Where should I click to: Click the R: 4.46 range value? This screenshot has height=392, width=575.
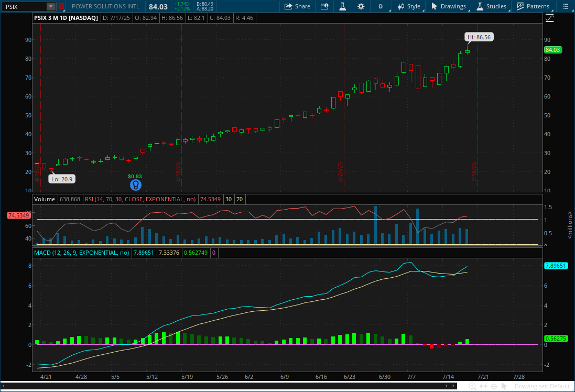click(x=244, y=18)
